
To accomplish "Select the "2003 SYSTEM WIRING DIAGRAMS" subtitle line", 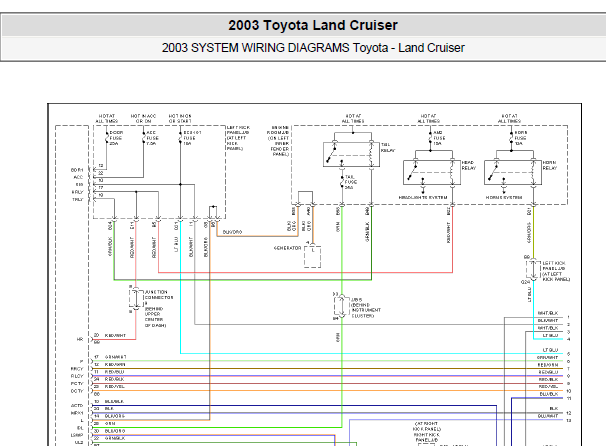I will (x=313, y=48).
